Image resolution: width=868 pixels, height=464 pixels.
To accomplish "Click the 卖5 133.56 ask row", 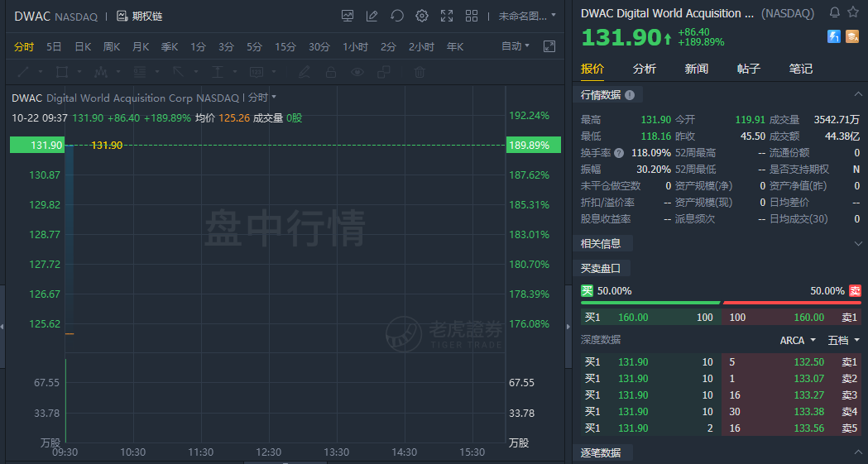I will coord(792,428).
